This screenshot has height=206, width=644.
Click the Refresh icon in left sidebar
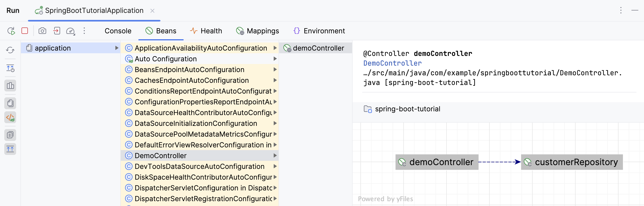[10, 50]
